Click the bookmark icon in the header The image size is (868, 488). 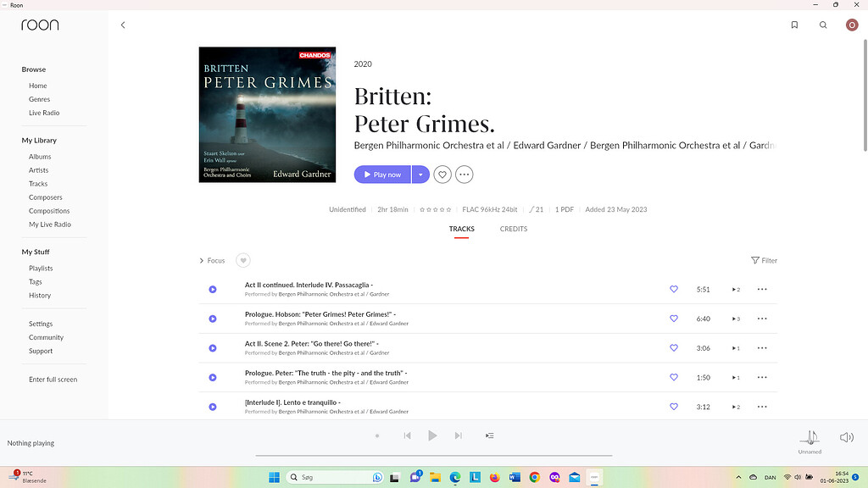pos(794,25)
